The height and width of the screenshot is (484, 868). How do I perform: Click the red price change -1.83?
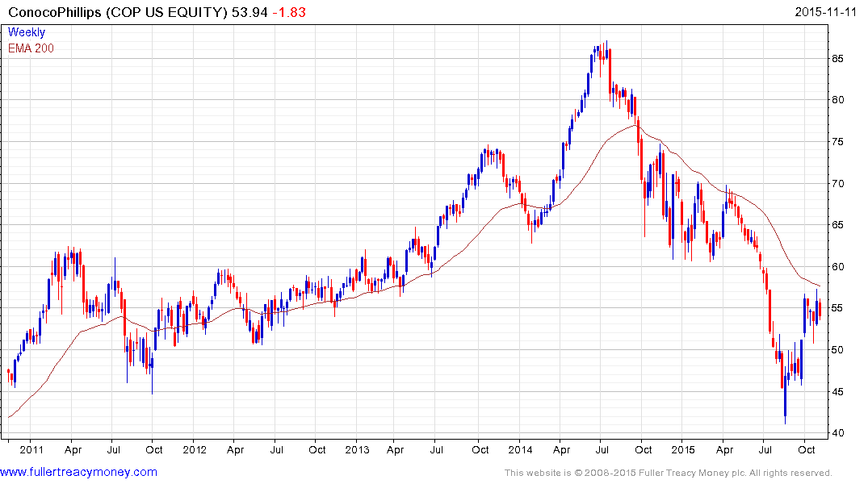click(289, 12)
